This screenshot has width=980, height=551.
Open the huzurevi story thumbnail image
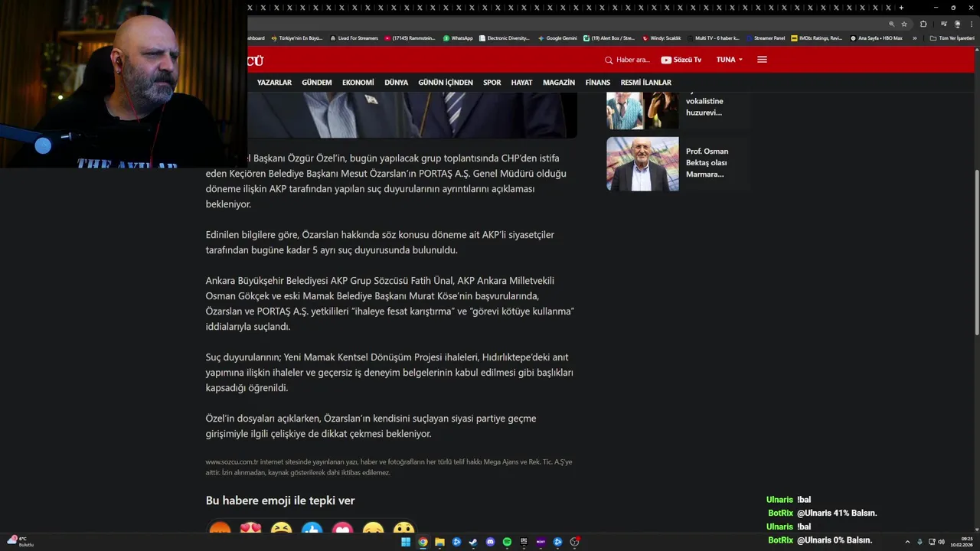[642, 111]
